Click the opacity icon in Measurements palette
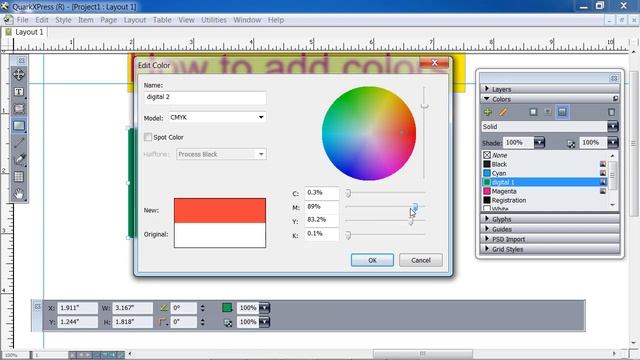 pos(228,322)
